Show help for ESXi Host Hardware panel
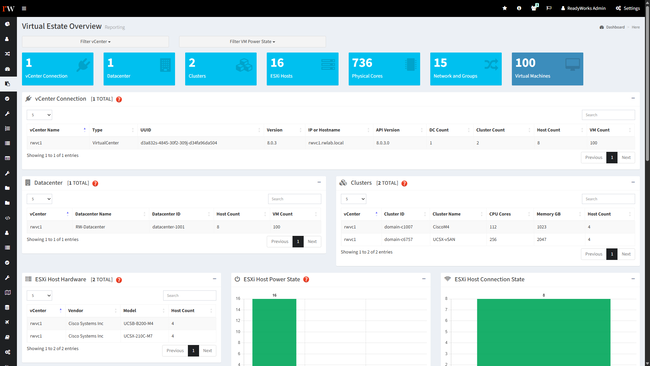 [x=119, y=280]
